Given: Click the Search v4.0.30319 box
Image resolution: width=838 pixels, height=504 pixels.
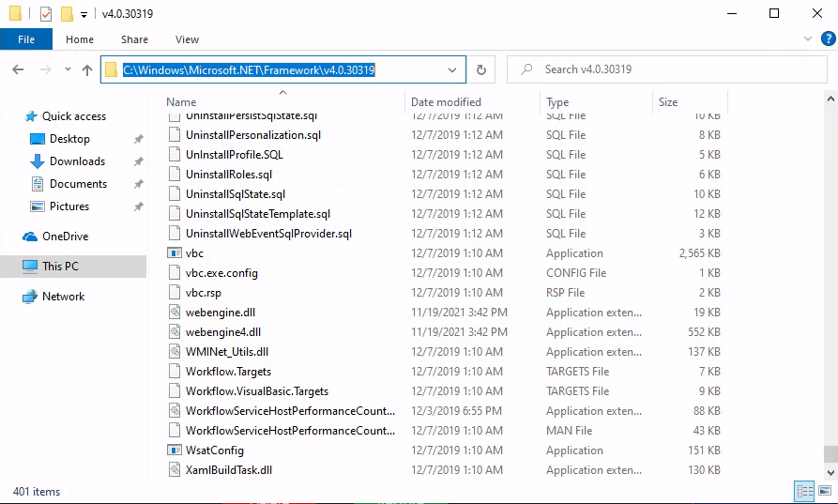Looking at the screenshot, I should pos(666,69).
